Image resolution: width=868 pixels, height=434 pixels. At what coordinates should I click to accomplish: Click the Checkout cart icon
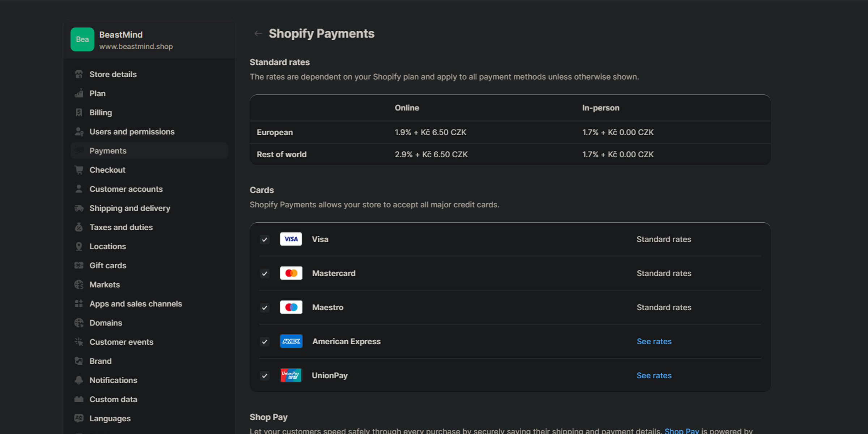pyautogui.click(x=79, y=170)
